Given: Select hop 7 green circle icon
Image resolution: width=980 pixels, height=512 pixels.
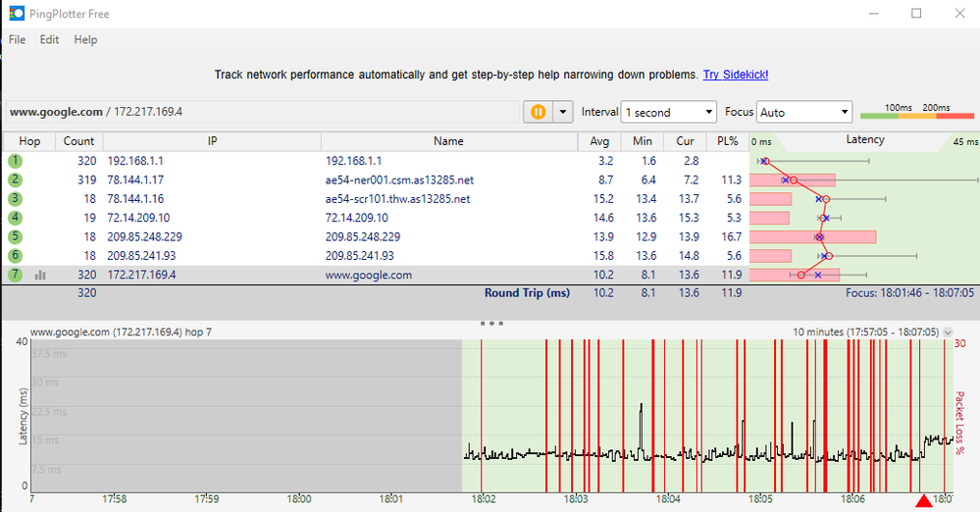Looking at the screenshot, I should [x=15, y=275].
